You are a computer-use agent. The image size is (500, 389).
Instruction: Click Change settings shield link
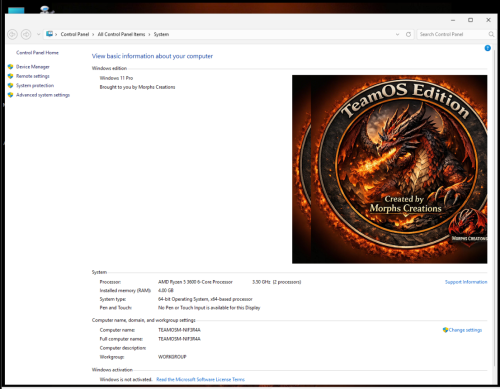[x=462, y=330]
